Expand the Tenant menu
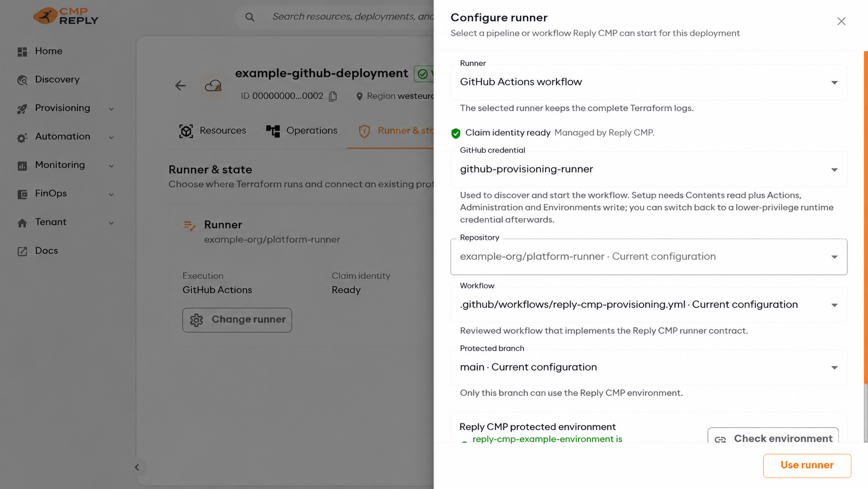The width and height of the screenshot is (868, 489). tap(111, 223)
